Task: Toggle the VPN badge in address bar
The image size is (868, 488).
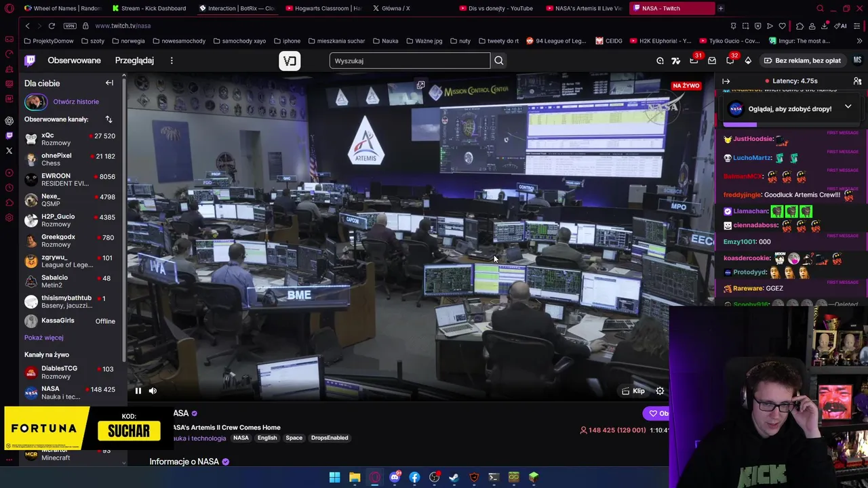Action: point(70,26)
